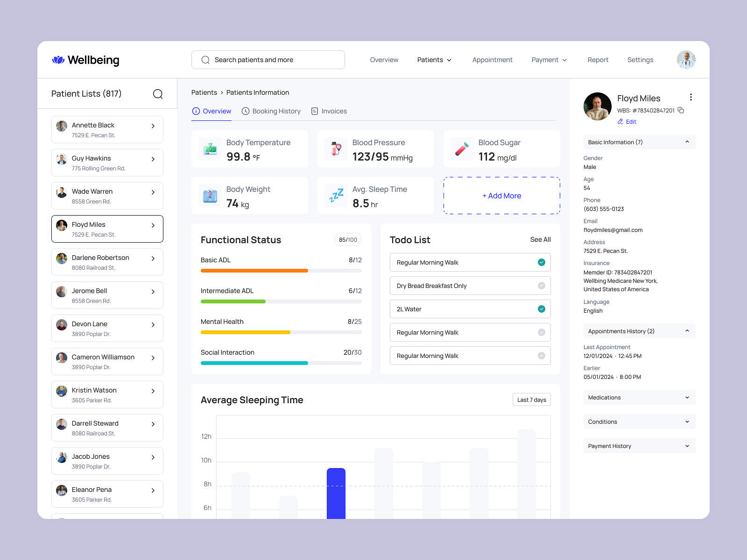The height and width of the screenshot is (560, 747).
Task: Switch to the Booking History tab
Action: pos(276,111)
